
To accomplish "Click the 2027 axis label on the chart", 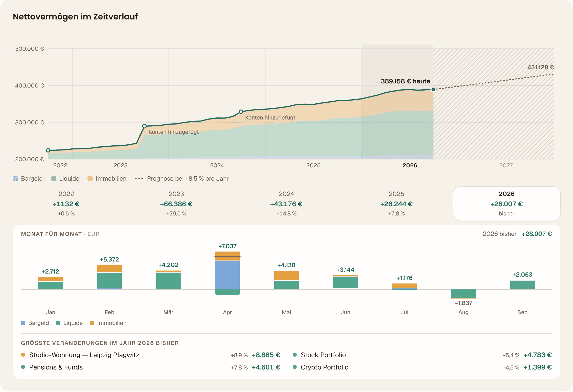I will pos(506,165).
